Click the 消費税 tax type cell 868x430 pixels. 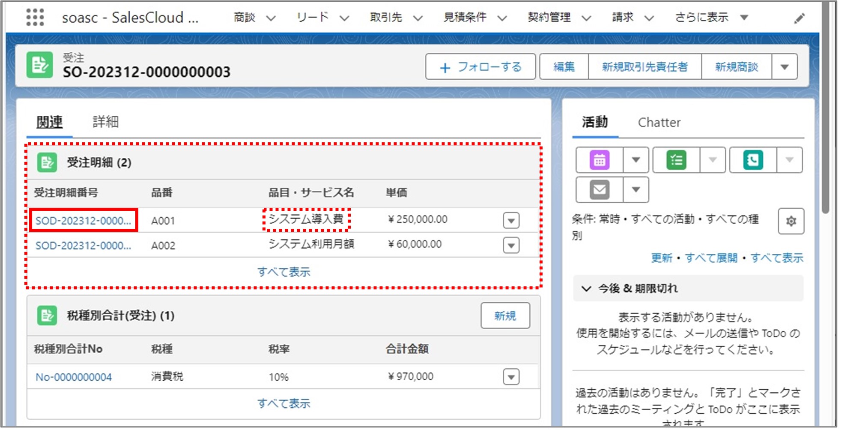pyautogui.click(x=167, y=376)
